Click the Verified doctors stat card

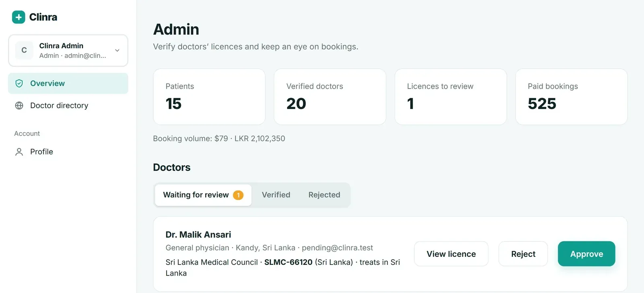[330, 96]
